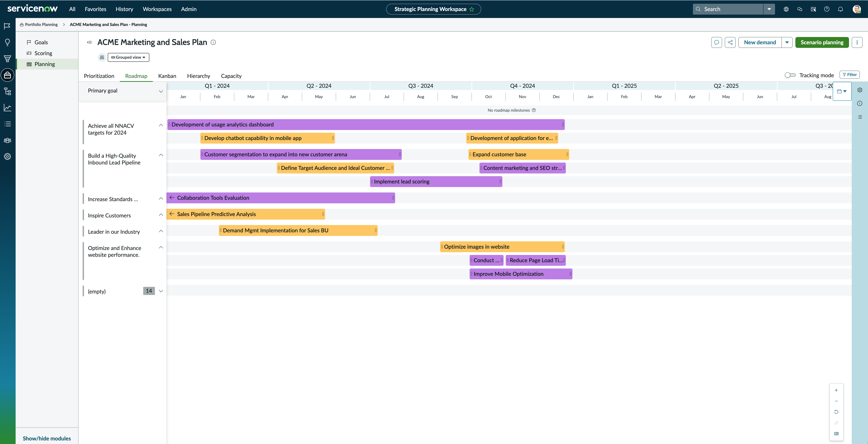Open the help question mark icon
868x444 pixels.
(827, 10)
